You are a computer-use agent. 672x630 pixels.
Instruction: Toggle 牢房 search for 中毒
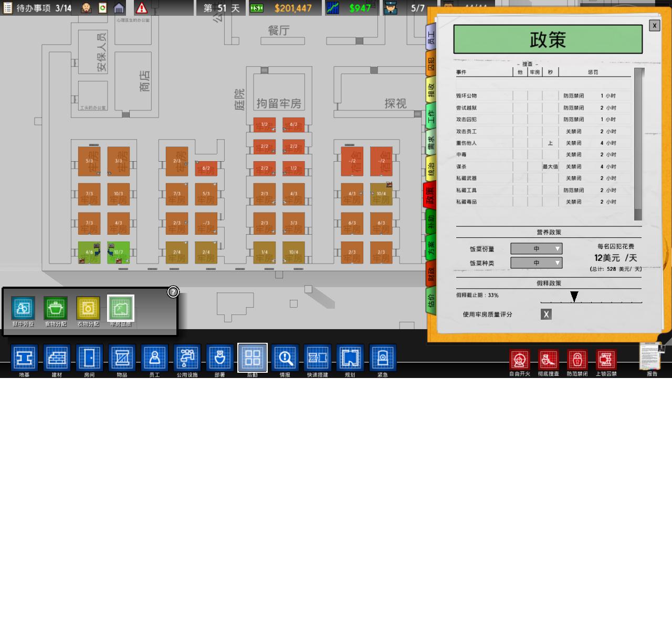click(535, 154)
